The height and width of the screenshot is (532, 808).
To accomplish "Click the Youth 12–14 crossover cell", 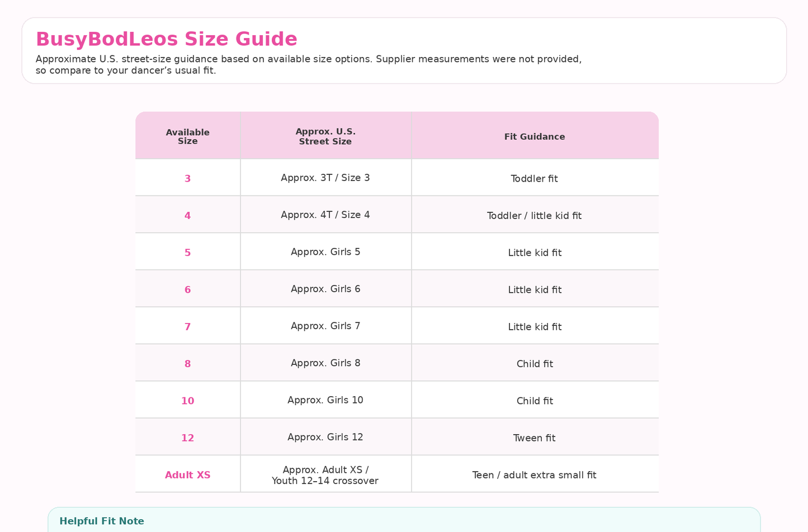I will click(325, 475).
